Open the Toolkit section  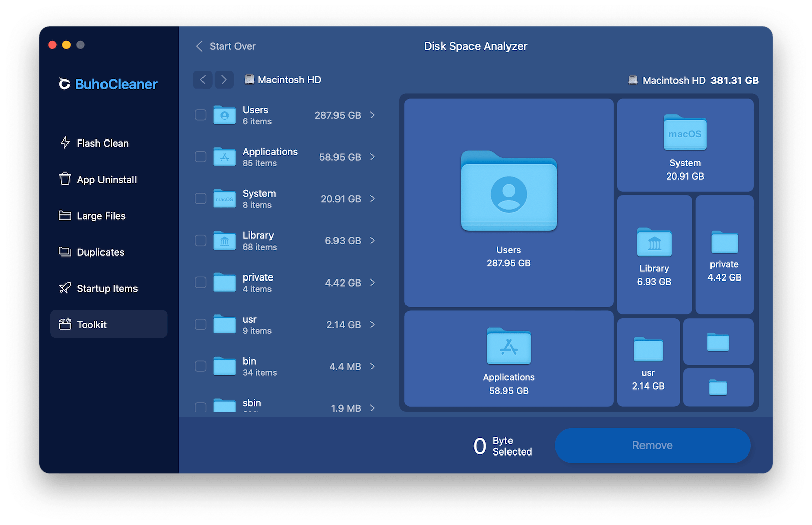tap(92, 324)
